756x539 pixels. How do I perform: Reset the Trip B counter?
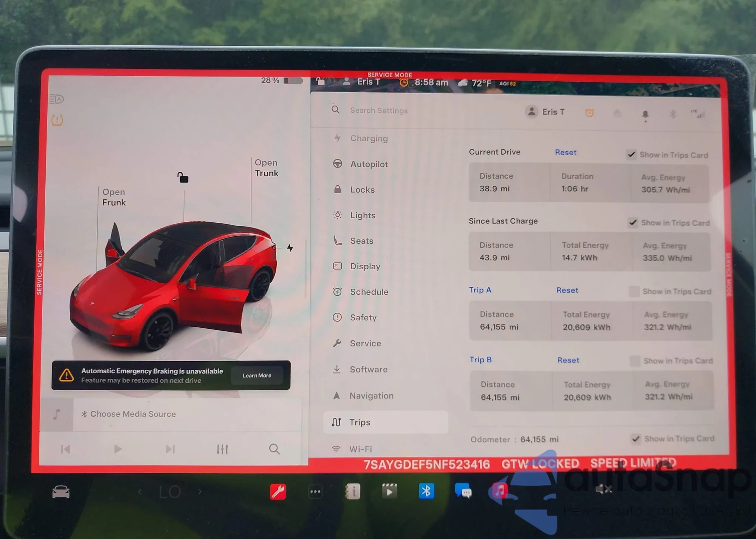[x=568, y=360]
